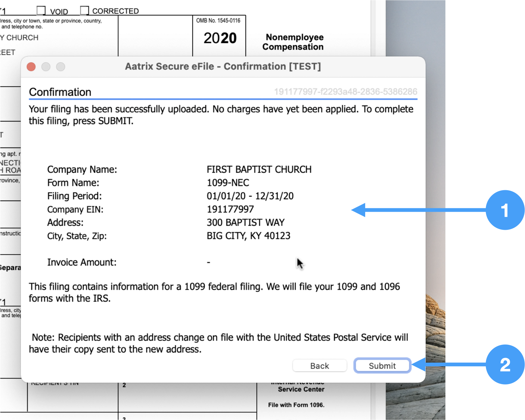
Task: Select the 1099-NEC form name value
Action: (x=228, y=183)
